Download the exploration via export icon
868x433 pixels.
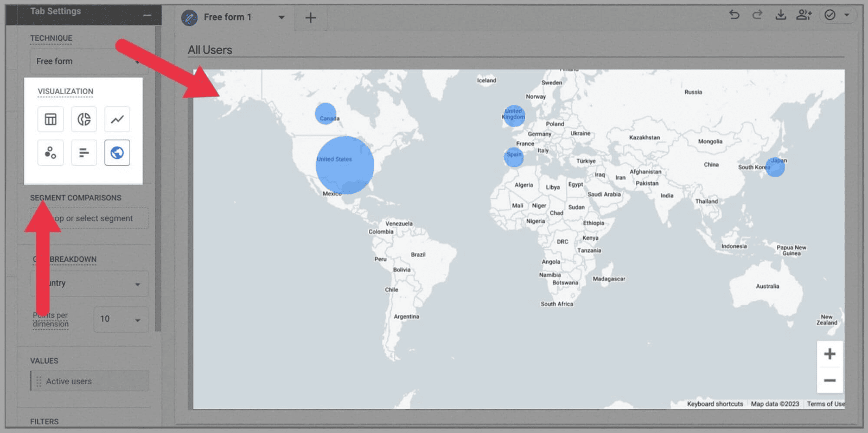[x=781, y=15]
